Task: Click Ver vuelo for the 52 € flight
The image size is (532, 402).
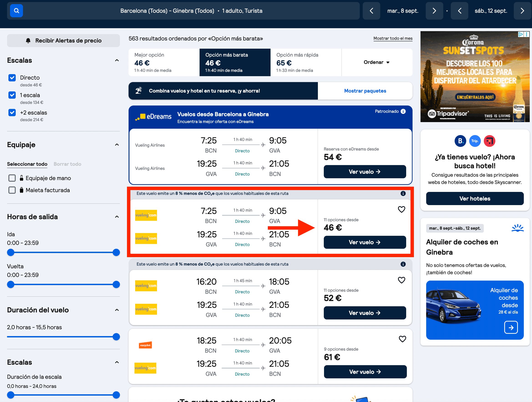Action: pyautogui.click(x=365, y=313)
